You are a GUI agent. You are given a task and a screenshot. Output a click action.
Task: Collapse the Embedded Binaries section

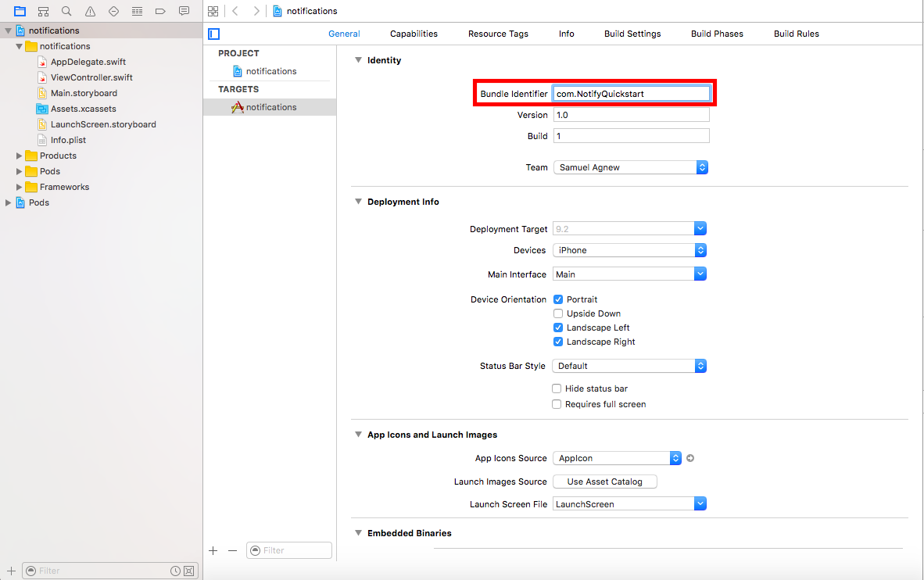point(358,533)
